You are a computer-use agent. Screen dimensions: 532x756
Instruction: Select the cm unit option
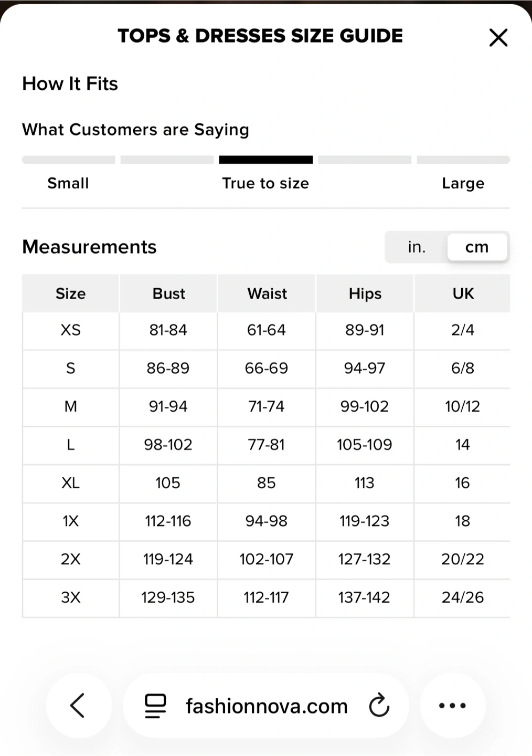point(476,247)
